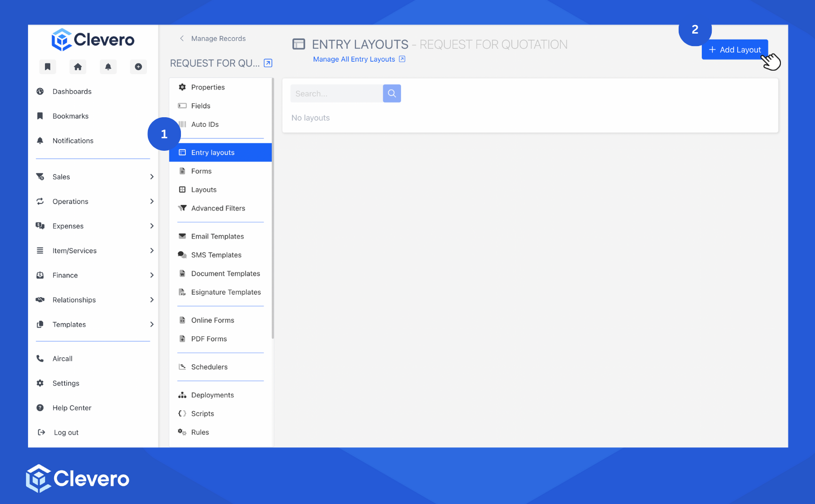Screen dimensions: 815x504
Task: Open Notifications sidebar item
Action: click(73, 141)
